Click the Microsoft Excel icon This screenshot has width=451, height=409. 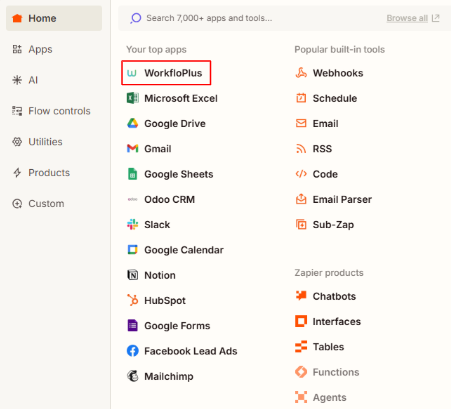133,98
